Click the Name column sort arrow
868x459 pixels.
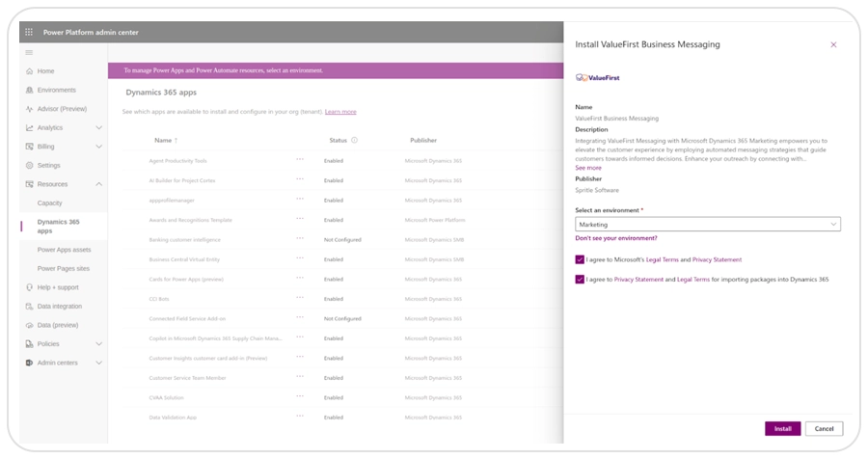click(176, 141)
